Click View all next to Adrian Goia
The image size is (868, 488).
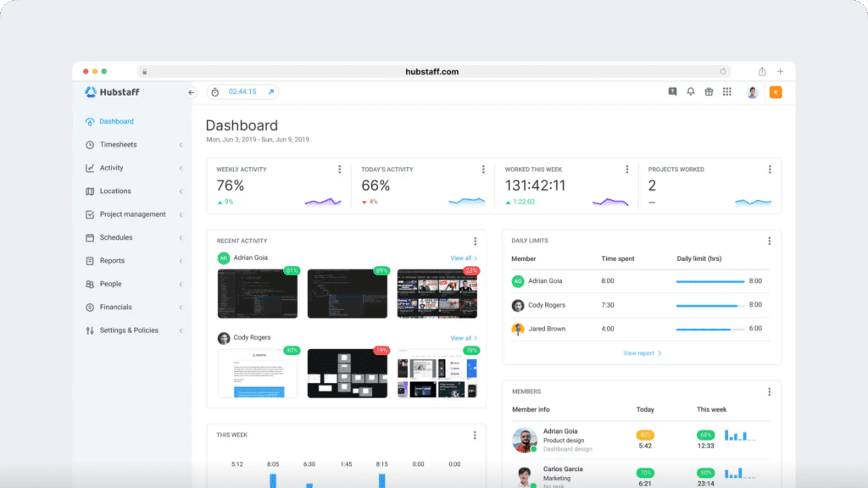460,257
